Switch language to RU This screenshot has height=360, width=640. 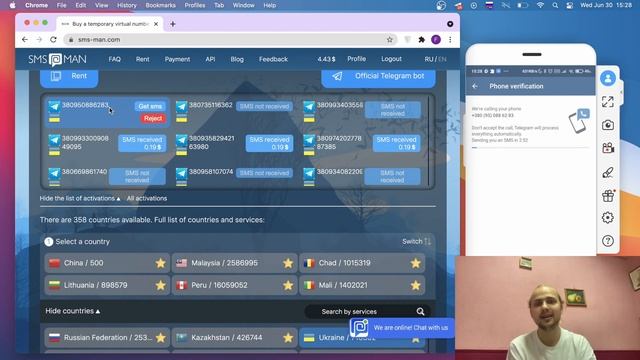(429, 59)
